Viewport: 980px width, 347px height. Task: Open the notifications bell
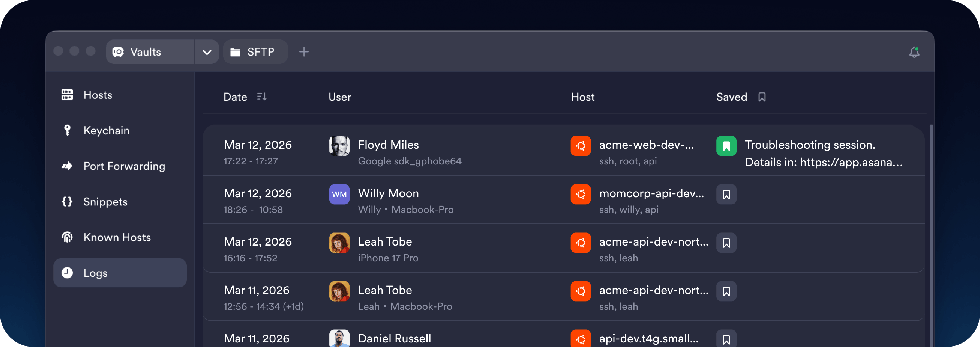914,52
